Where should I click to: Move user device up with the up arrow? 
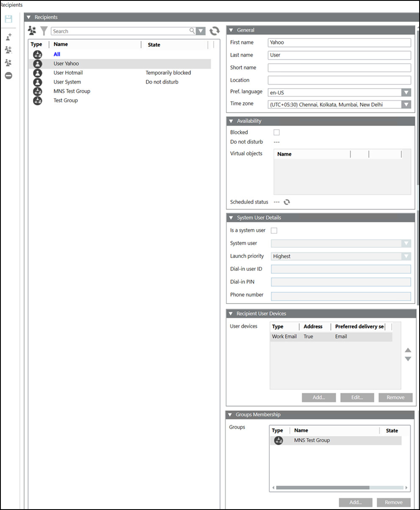click(408, 350)
